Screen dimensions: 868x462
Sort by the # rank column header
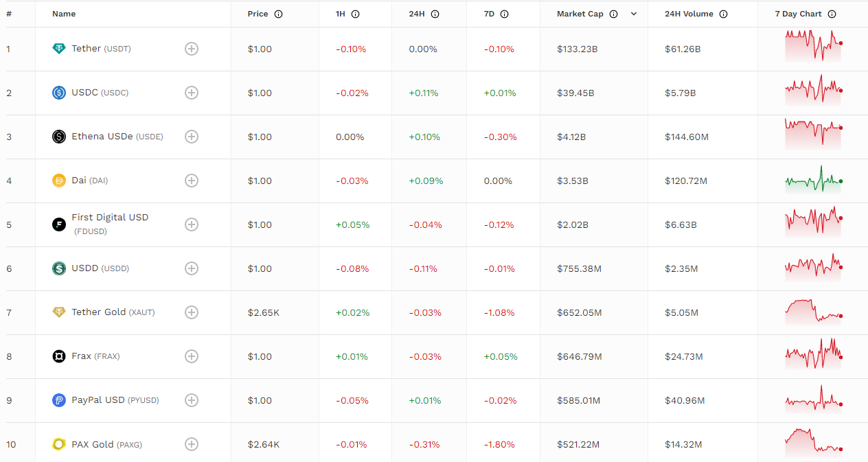(9, 14)
